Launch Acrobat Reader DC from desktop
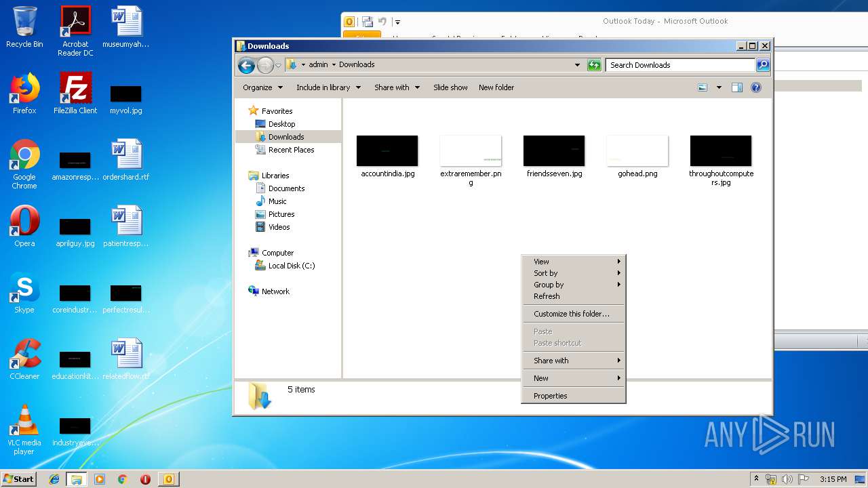The image size is (868, 488). [x=75, y=30]
